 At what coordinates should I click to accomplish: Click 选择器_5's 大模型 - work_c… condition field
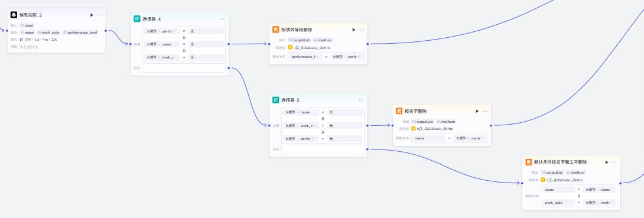301,125
